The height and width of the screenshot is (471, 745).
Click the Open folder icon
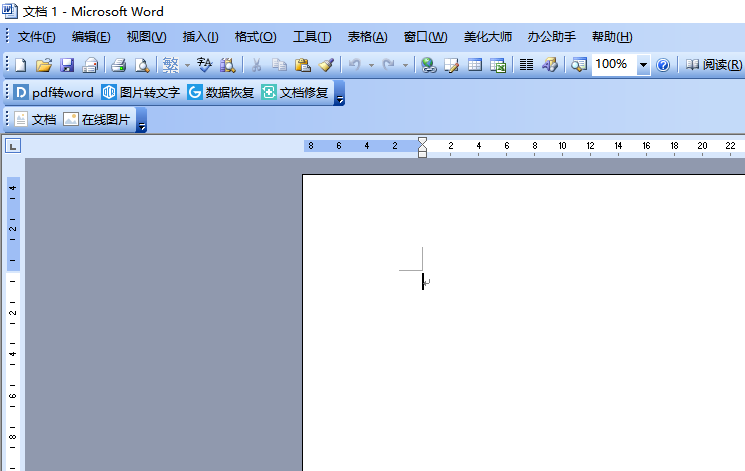click(44, 65)
